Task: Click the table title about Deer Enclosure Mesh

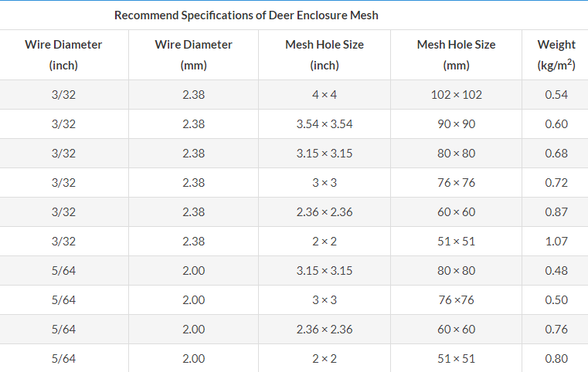Action: pyautogui.click(x=246, y=15)
